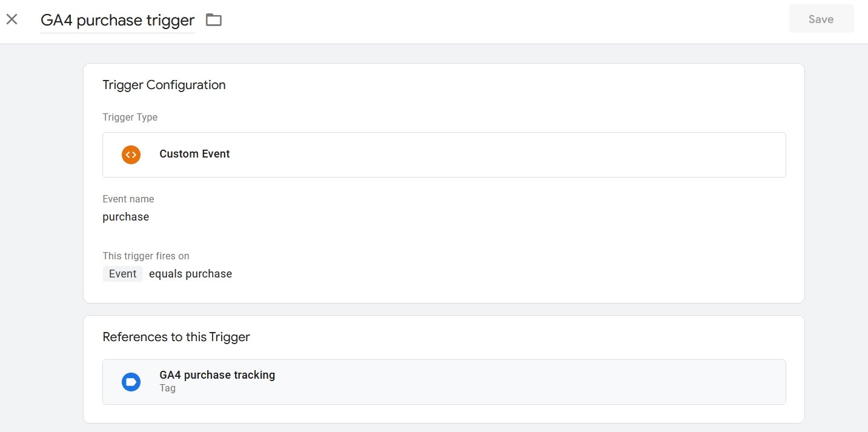Select the 'Custom Event' trigger type label
Viewport: 868px width, 432px height.
194,154
